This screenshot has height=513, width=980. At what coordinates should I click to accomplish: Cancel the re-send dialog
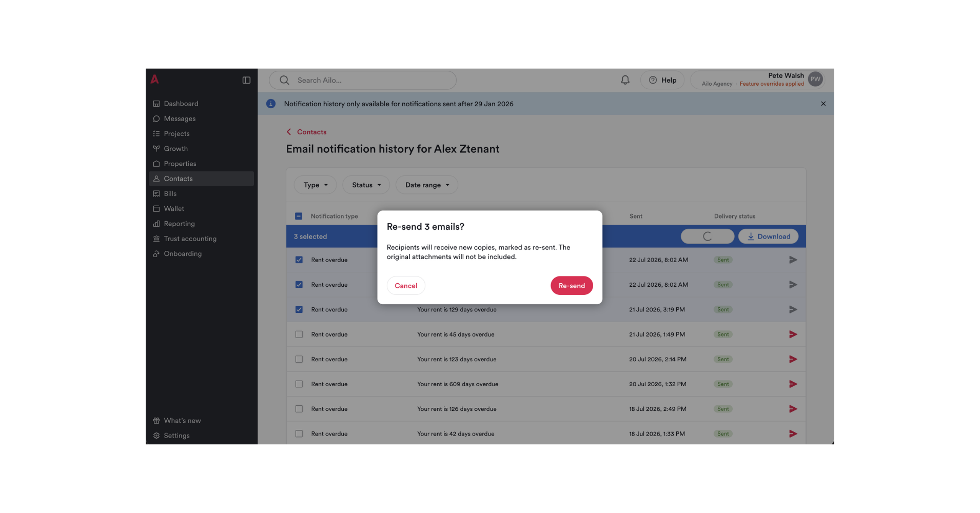tap(406, 286)
